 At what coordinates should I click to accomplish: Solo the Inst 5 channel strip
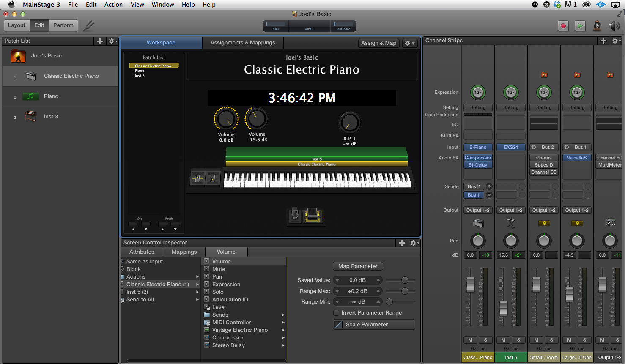pyautogui.click(x=518, y=340)
